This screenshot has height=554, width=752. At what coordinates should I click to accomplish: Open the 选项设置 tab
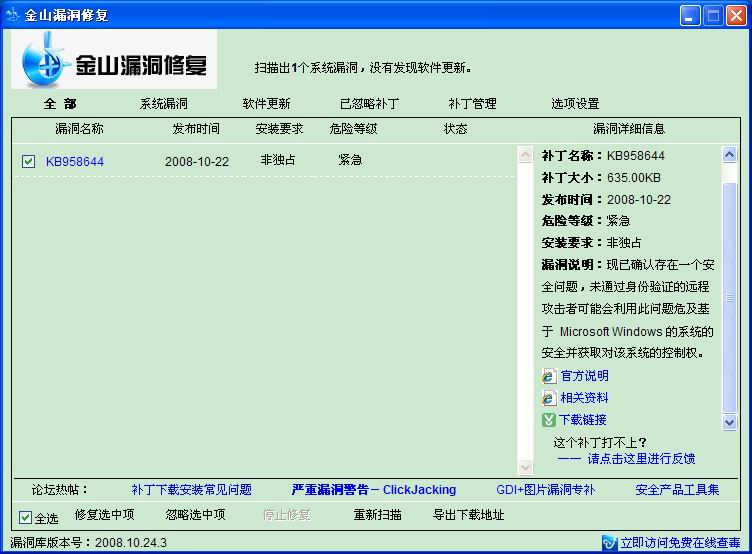tap(575, 104)
